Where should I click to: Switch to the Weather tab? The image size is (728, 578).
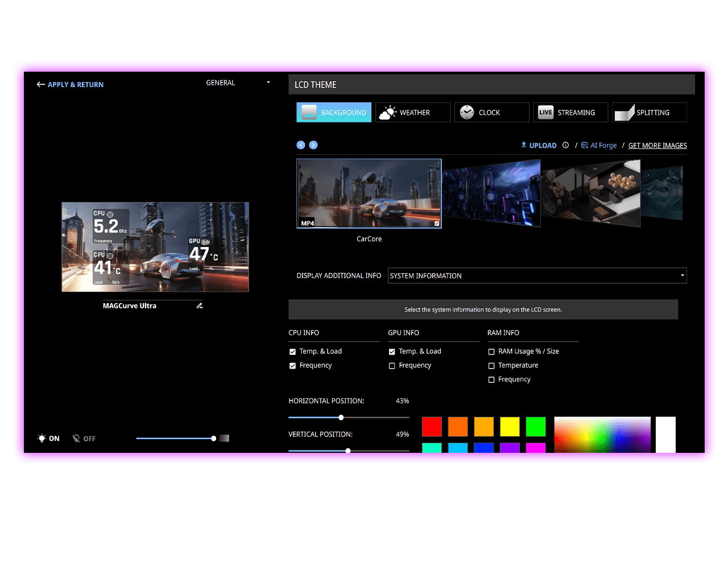pyautogui.click(x=413, y=112)
